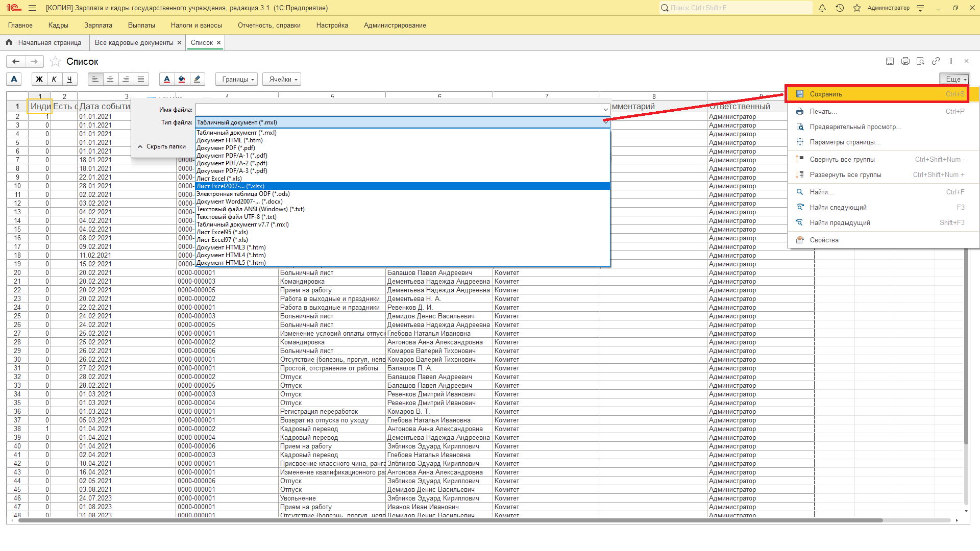Image resolution: width=980 pixels, height=551 pixels.
Task: Choose Текстовый файл UTF-8 (*.txt) type
Action: pos(402,217)
